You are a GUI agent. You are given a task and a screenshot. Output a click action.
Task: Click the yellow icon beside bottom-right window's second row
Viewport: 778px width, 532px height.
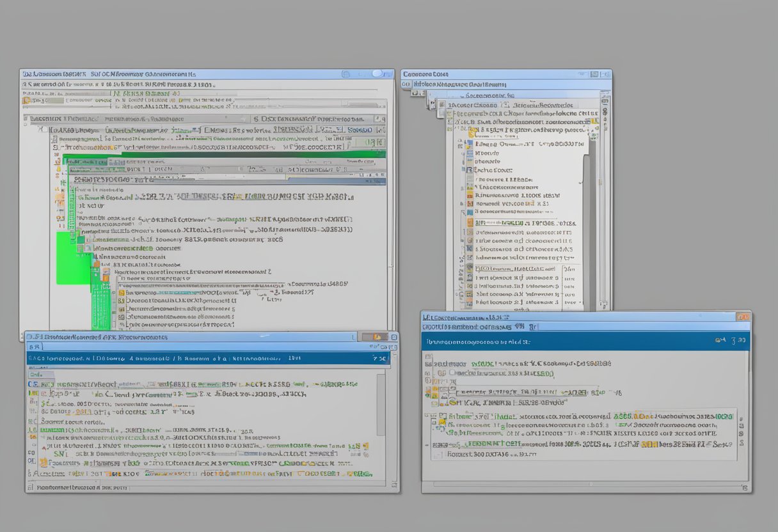click(x=435, y=389)
